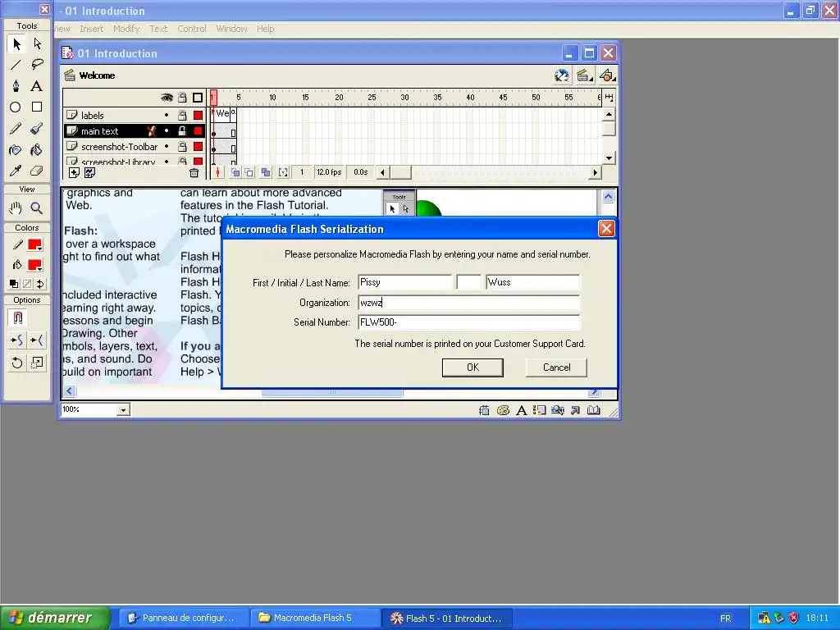Select the Zoom magnifier tool
This screenshot has height=630, width=840.
(37, 208)
